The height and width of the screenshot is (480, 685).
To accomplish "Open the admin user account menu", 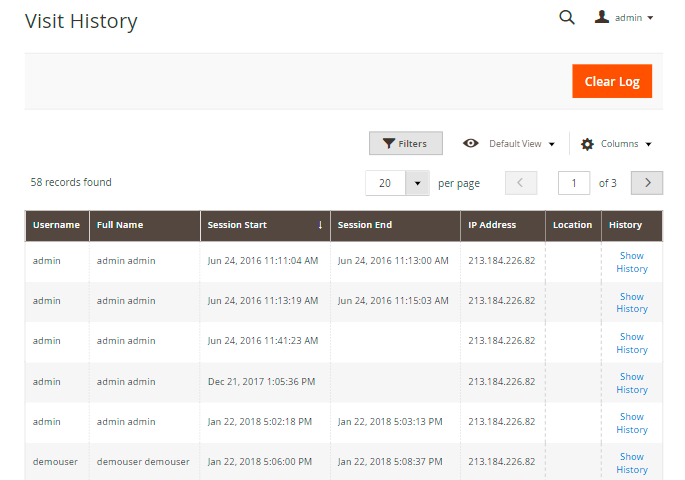I will (624, 18).
